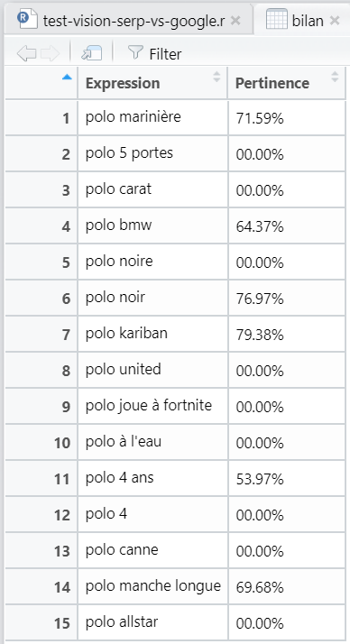Switch to the test-vision-serp-vs-google.r tab
Viewport: 350px width, 644px height.
pyautogui.click(x=134, y=20)
